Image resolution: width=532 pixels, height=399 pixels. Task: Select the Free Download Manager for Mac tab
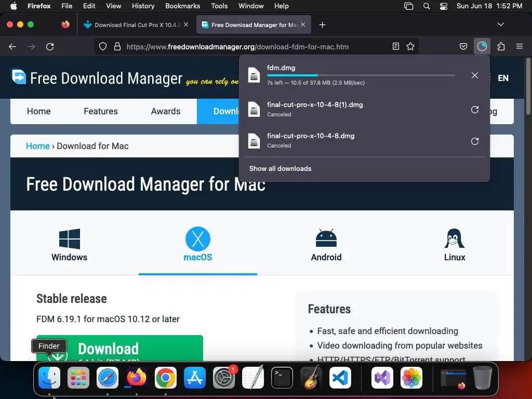coord(254,25)
